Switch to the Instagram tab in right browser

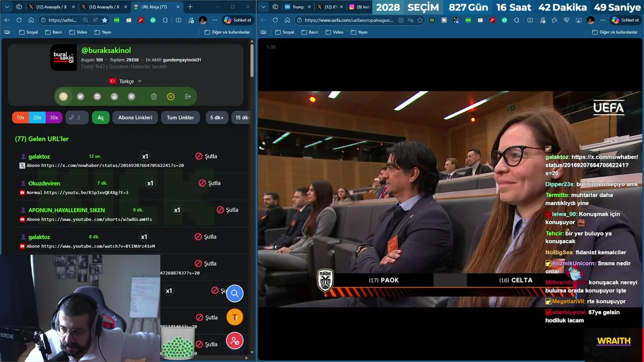pyautogui.click(x=359, y=7)
